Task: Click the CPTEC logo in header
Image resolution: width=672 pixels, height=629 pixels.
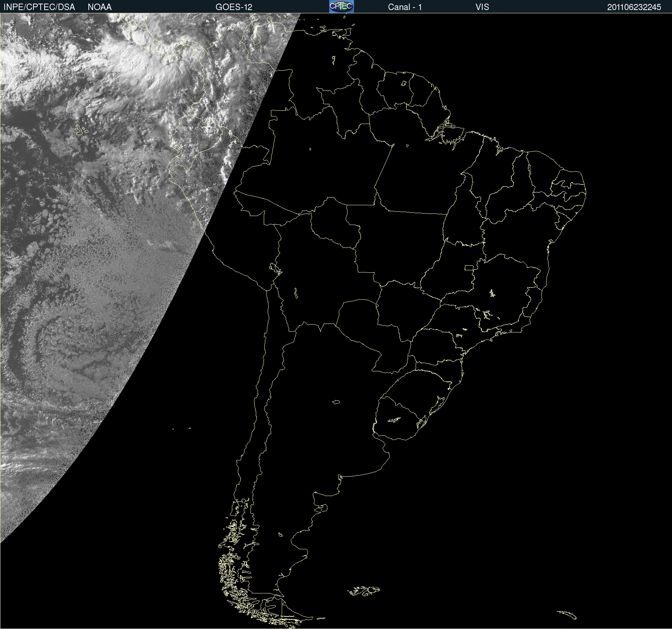Action: pyautogui.click(x=341, y=6)
